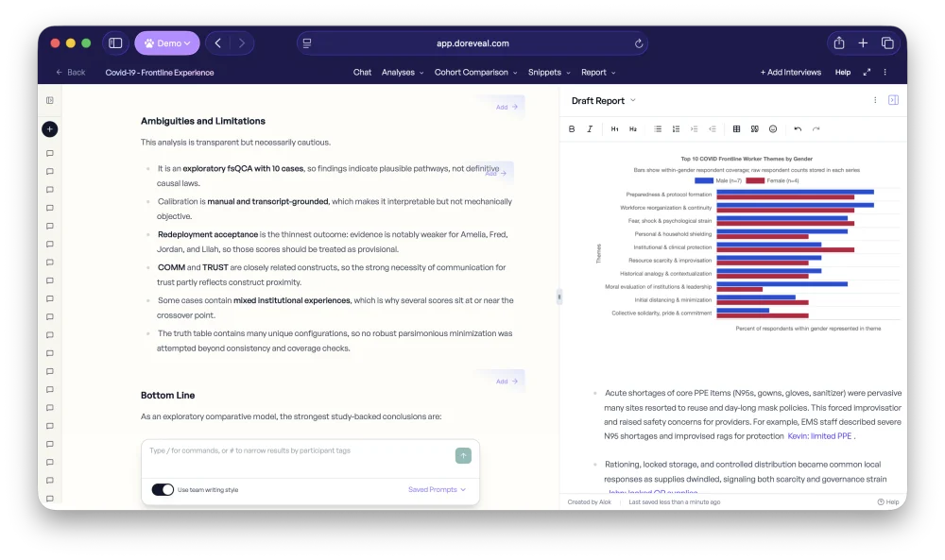Click the panel divider handle

[x=559, y=297]
